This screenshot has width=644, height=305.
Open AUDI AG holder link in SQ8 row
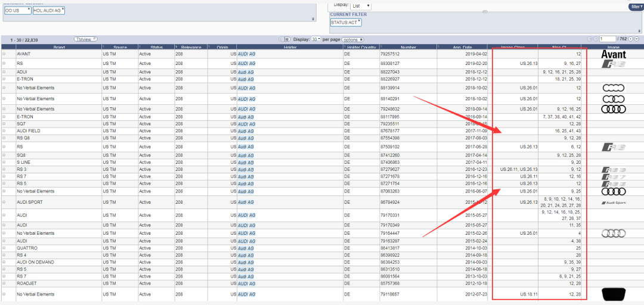(x=246, y=155)
